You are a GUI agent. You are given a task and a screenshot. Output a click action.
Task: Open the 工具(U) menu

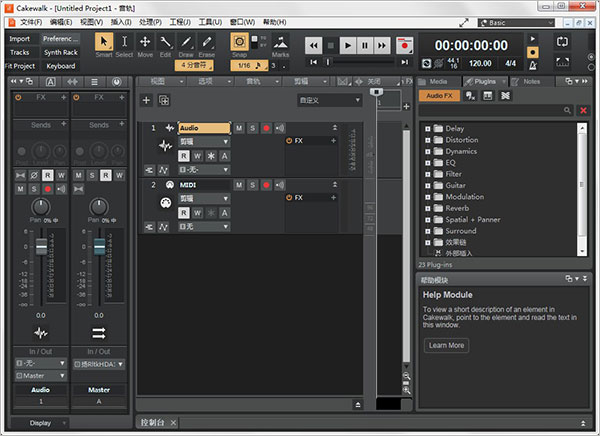click(x=210, y=22)
